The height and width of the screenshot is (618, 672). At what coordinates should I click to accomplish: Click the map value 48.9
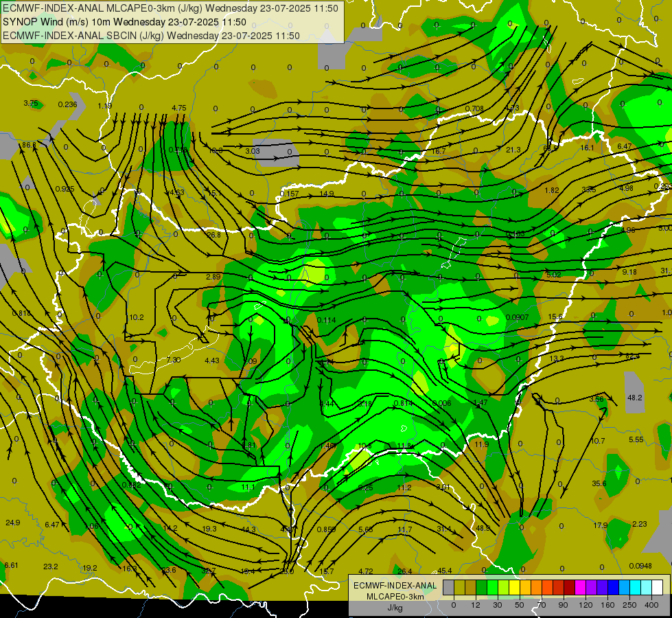click(x=483, y=528)
